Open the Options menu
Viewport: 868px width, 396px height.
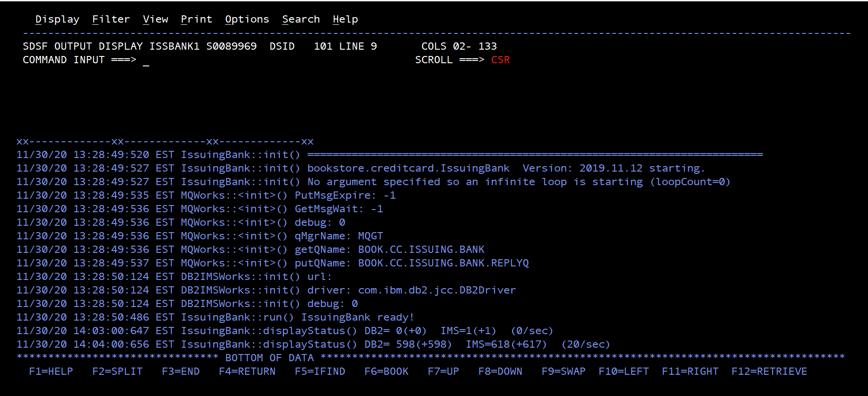247,19
